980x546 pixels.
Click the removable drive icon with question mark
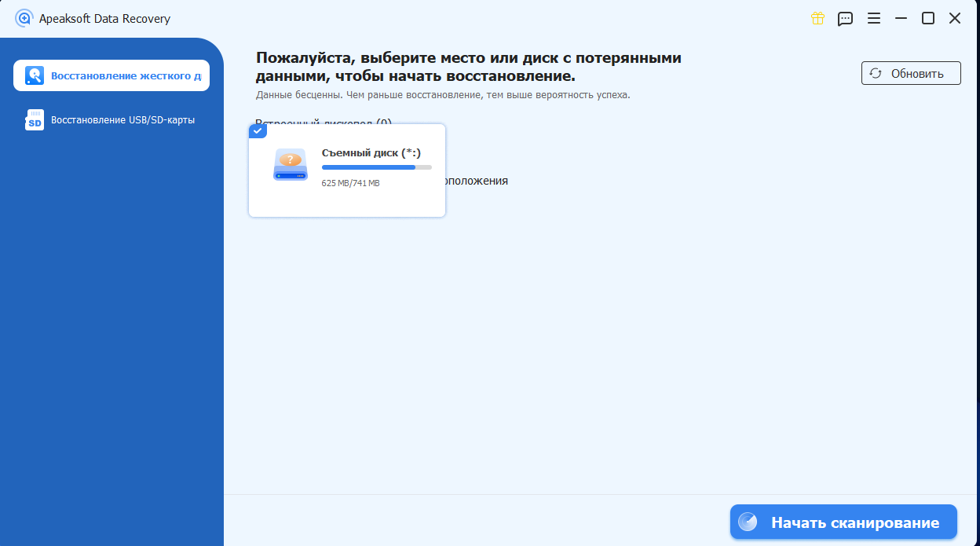(x=290, y=165)
